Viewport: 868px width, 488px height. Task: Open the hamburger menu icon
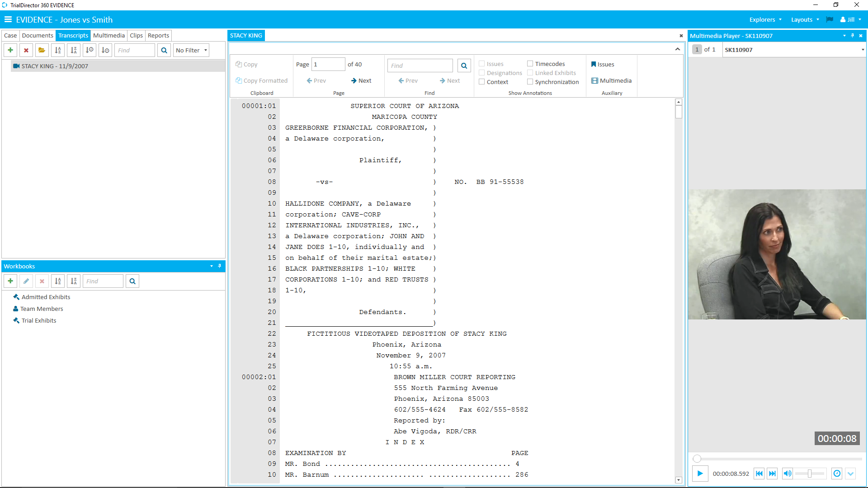click(8, 19)
